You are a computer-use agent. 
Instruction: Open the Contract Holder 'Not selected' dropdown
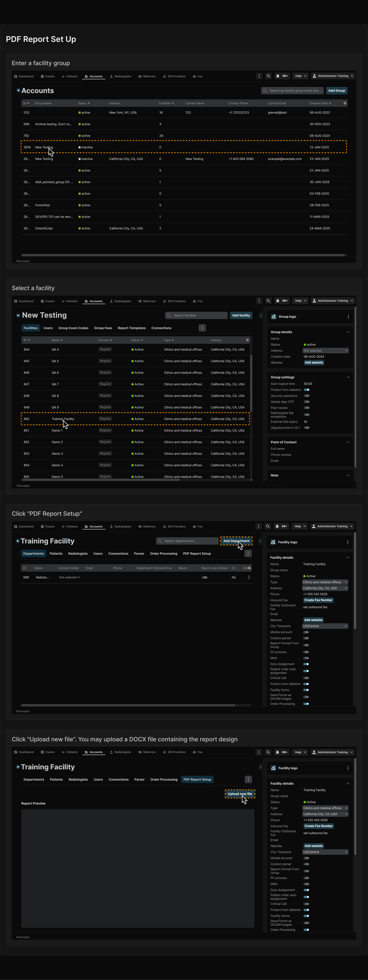pos(69,577)
